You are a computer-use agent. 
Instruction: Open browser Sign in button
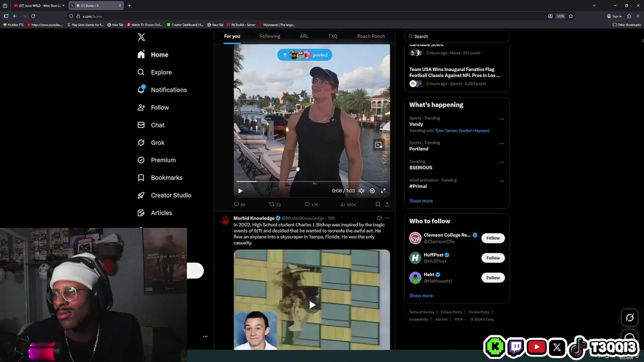[614, 16]
